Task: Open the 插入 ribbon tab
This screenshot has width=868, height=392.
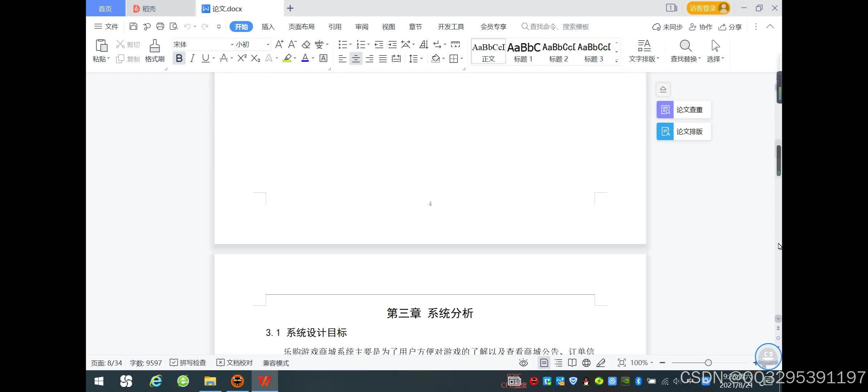Action: coord(268,26)
